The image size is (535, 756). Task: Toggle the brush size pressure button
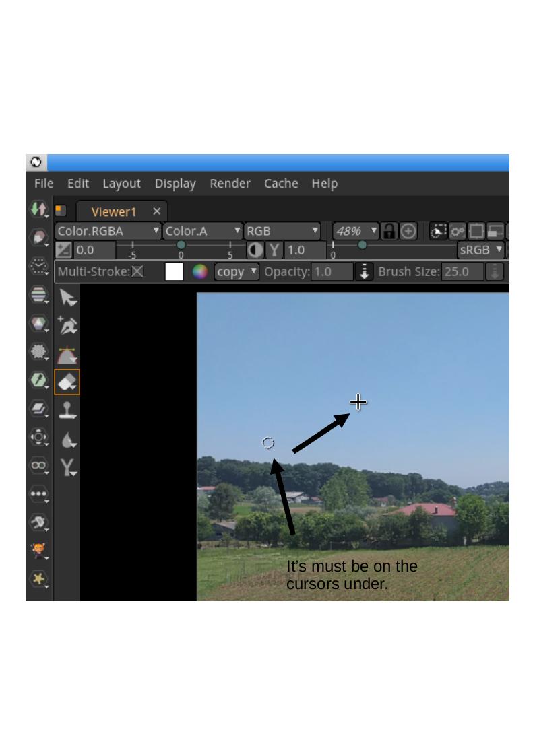pos(495,271)
